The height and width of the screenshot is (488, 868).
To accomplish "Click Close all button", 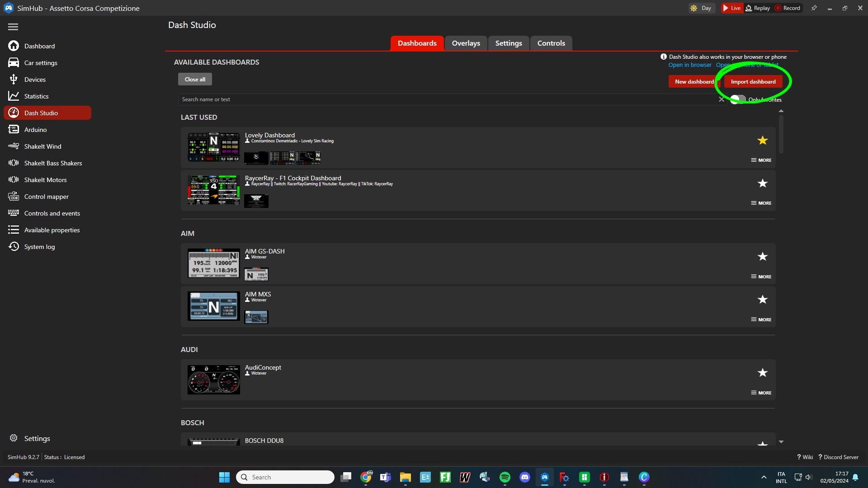I will tap(195, 80).
